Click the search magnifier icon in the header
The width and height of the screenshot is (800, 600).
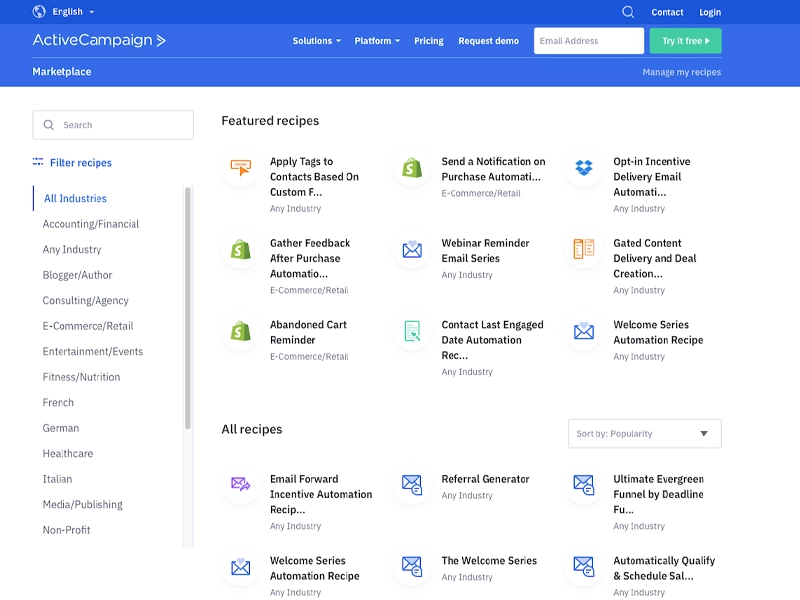pos(629,12)
